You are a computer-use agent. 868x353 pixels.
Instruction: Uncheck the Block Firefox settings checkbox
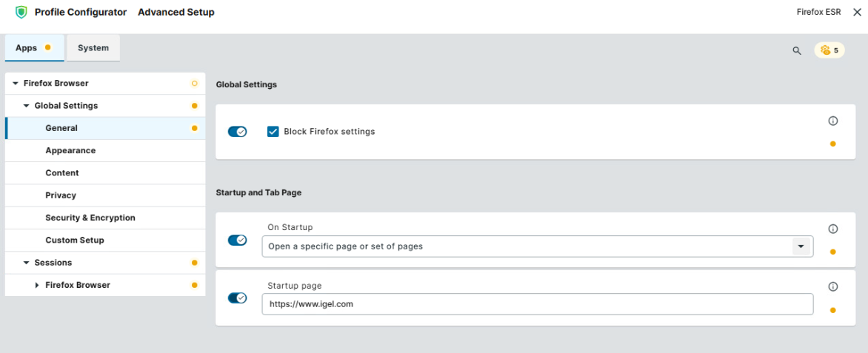click(273, 132)
